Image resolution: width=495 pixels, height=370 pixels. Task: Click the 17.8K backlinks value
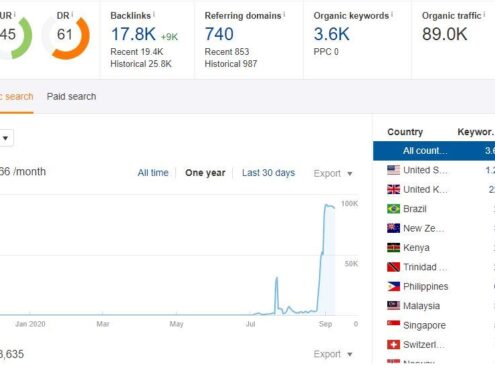(x=133, y=34)
